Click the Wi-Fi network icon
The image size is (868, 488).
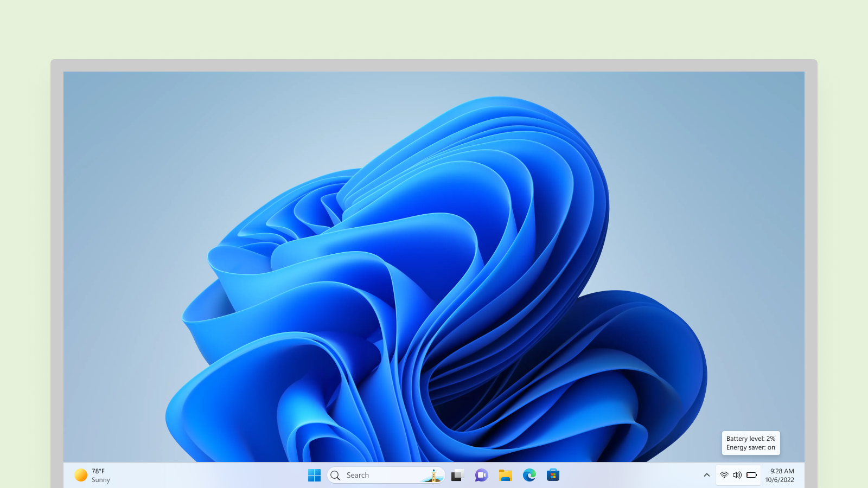point(724,475)
